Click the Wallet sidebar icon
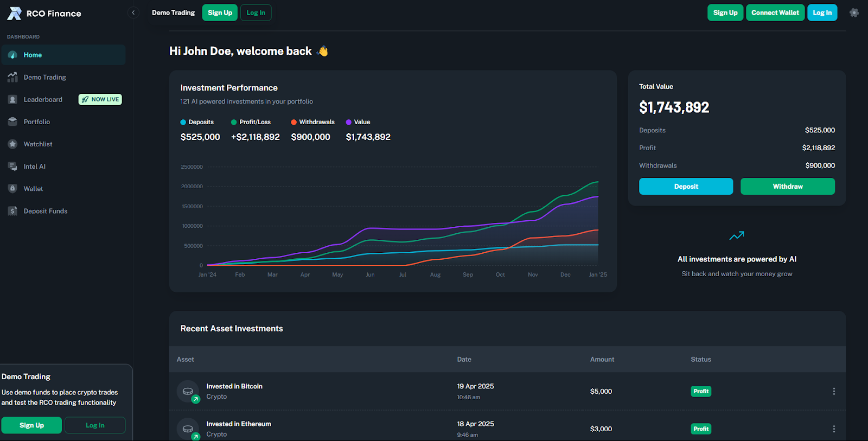This screenshot has height=441, width=868. pos(12,188)
